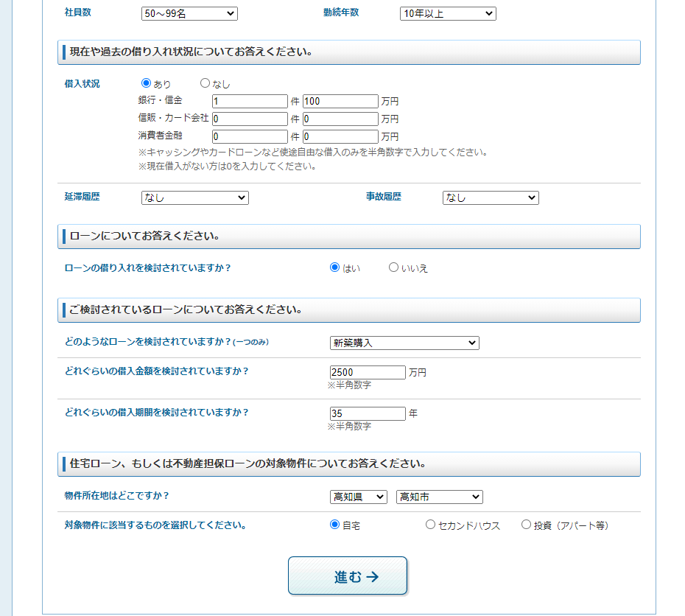Click the 銀行・信金 loan count field
This screenshot has height=616, width=685.
pos(250,101)
